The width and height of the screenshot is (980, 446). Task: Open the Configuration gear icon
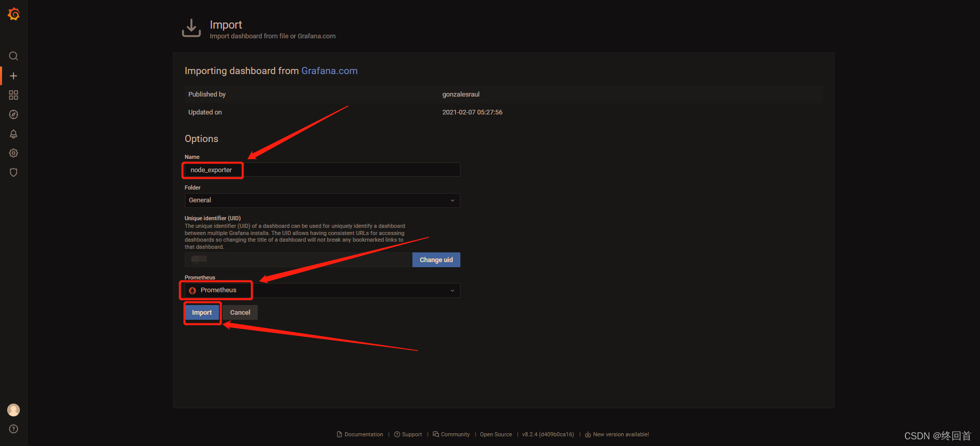click(14, 153)
